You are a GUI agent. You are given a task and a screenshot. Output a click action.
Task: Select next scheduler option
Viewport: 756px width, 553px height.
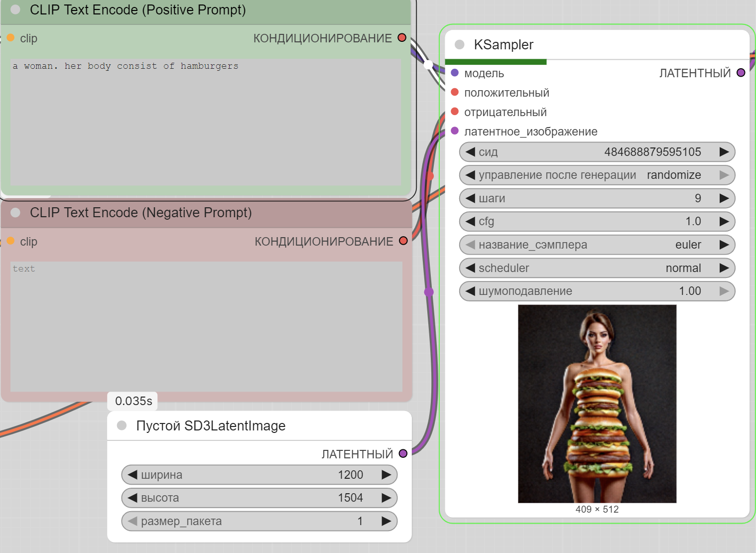(x=724, y=268)
